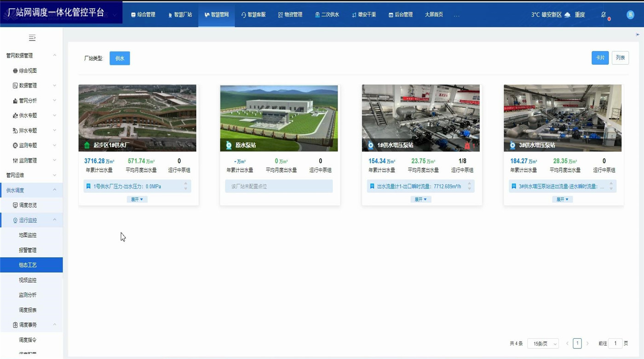
Task: Switch to 列表 list view
Action: [620, 58]
